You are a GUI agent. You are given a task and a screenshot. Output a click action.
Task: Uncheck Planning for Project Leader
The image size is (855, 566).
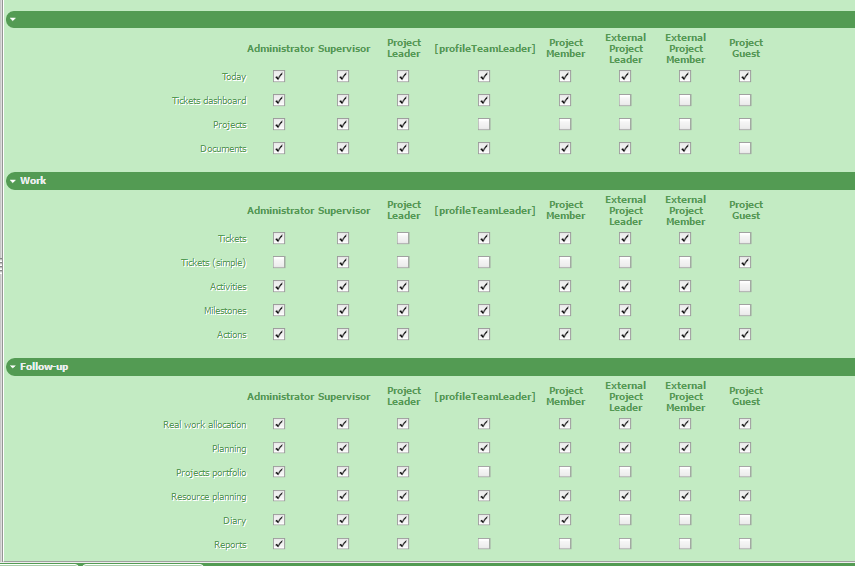pyautogui.click(x=403, y=448)
